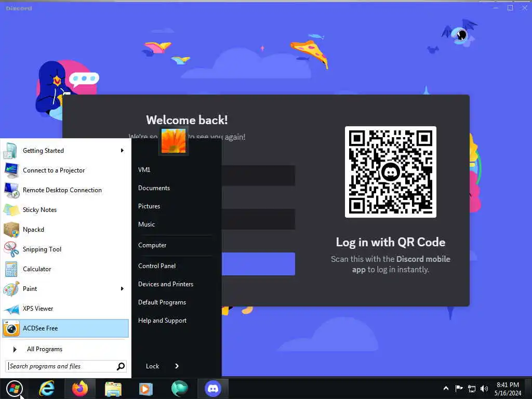Open the XPS Viewer icon
Image resolution: width=532 pixels, height=399 pixels.
pos(11,309)
